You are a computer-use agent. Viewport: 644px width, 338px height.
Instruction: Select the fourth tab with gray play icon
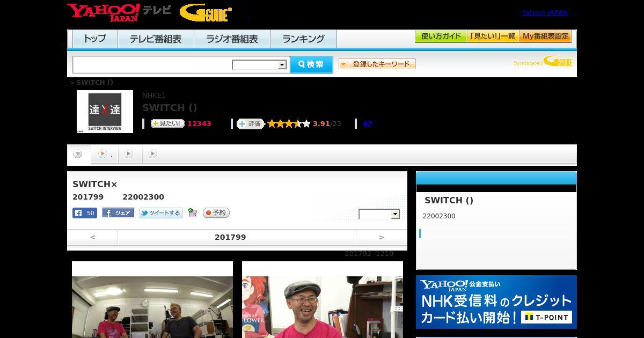tap(153, 154)
